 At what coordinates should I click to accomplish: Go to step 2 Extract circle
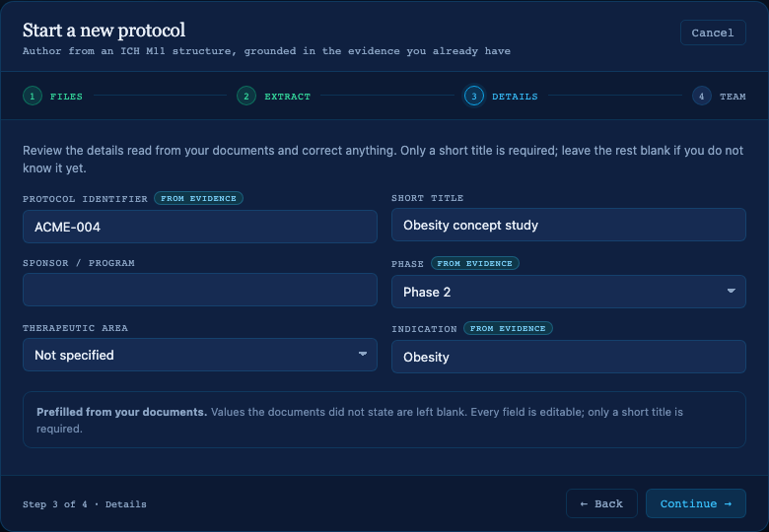(x=246, y=96)
